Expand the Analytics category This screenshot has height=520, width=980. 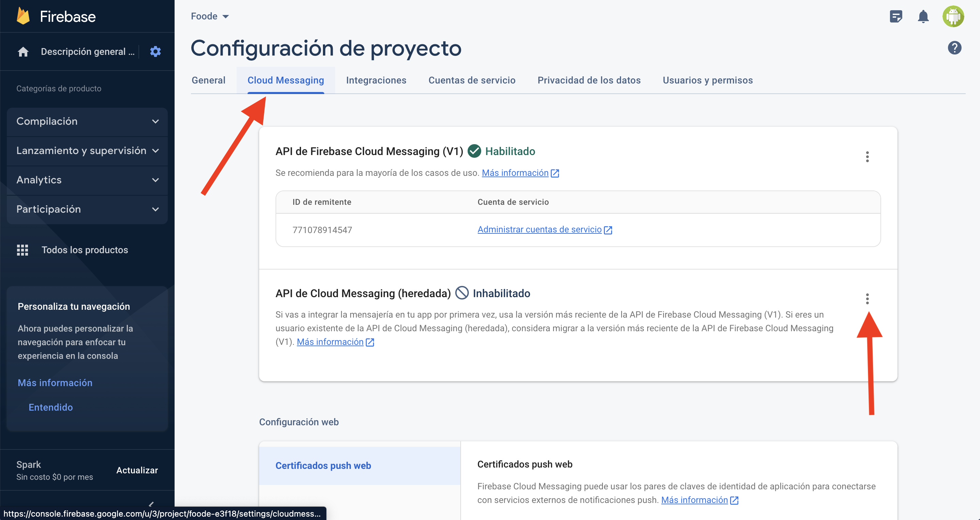(x=87, y=180)
